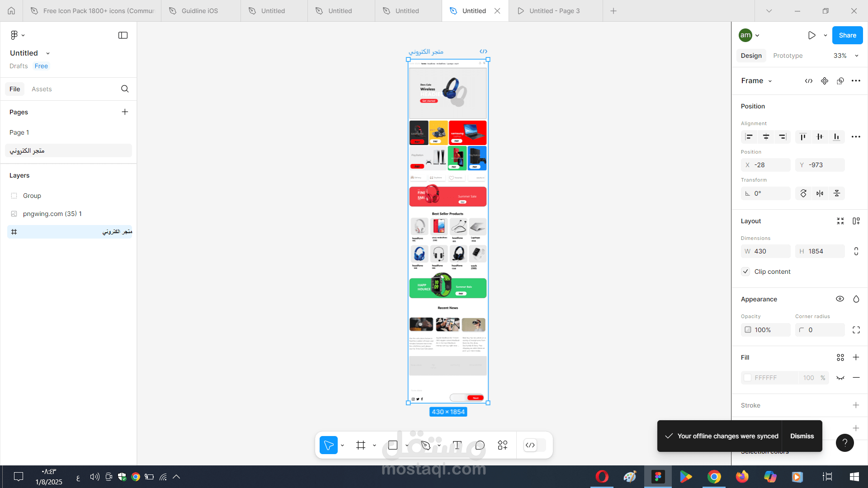Toggle Appearance visibility eye icon
This screenshot has width=868, height=488.
point(840,299)
